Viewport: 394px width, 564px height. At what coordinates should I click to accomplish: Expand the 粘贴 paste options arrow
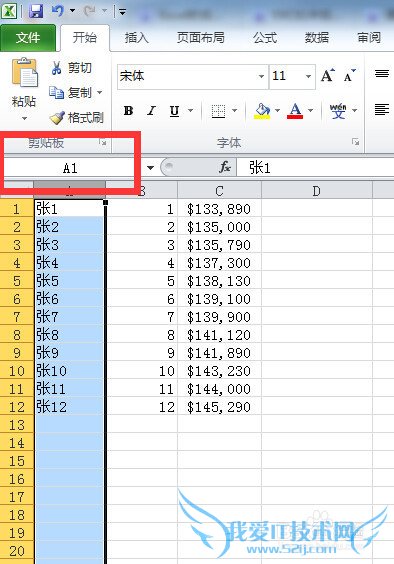point(24,118)
